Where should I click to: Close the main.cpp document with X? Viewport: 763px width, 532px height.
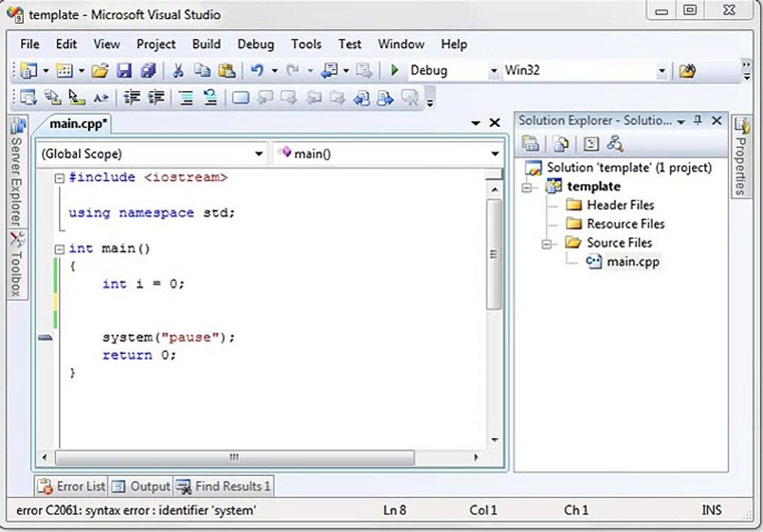(x=495, y=123)
